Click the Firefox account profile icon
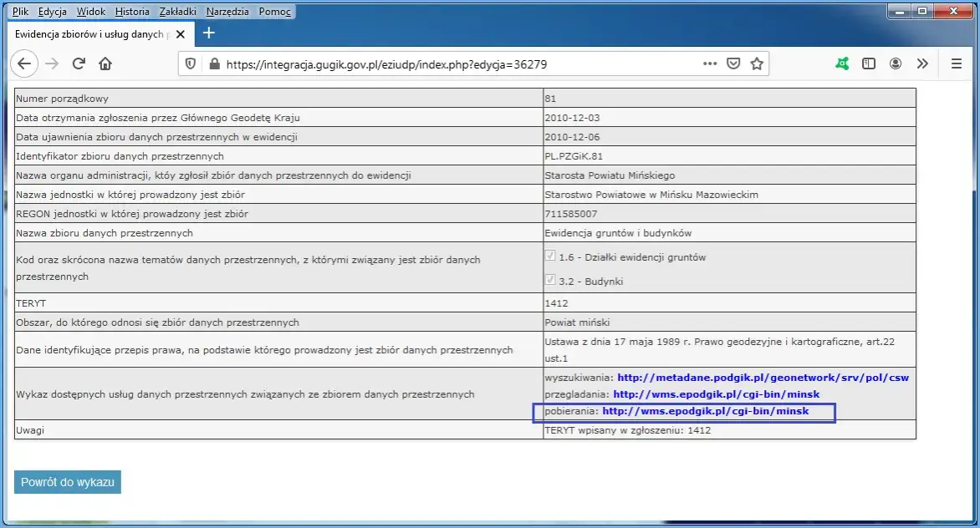The width and height of the screenshot is (980, 528). (x=895, y=63)
